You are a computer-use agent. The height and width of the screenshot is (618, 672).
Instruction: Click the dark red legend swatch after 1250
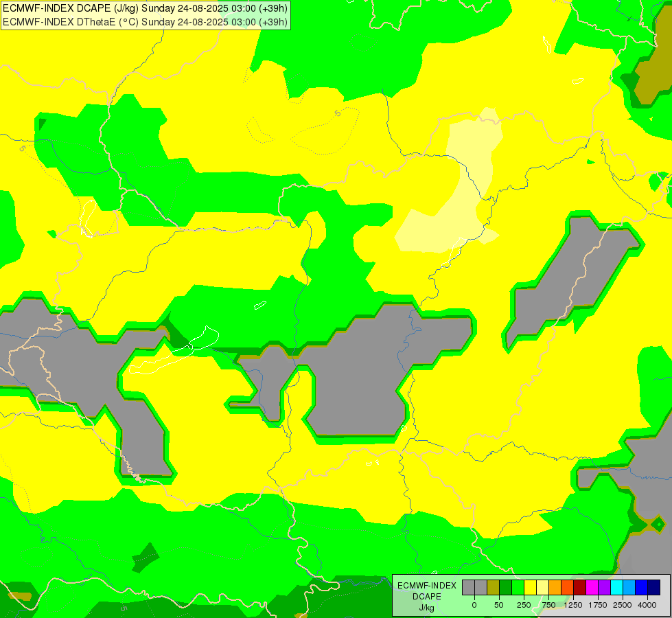tap(579, 588)
